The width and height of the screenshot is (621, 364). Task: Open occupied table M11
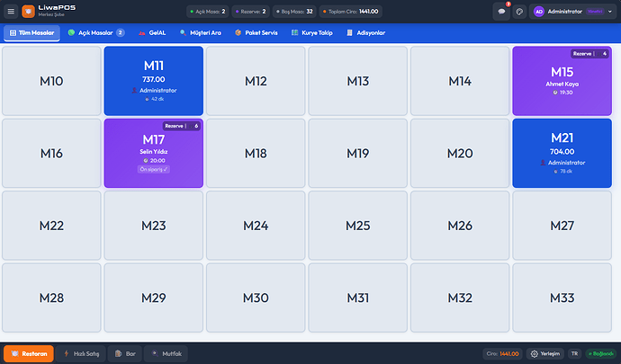click(x=154, y=81)
